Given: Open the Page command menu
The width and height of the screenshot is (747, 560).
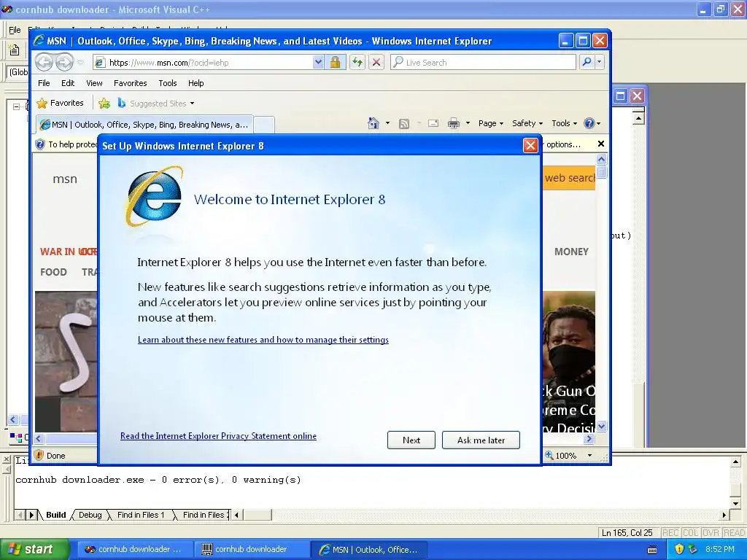Looking at the screenshot, I should tap(491, 123).
